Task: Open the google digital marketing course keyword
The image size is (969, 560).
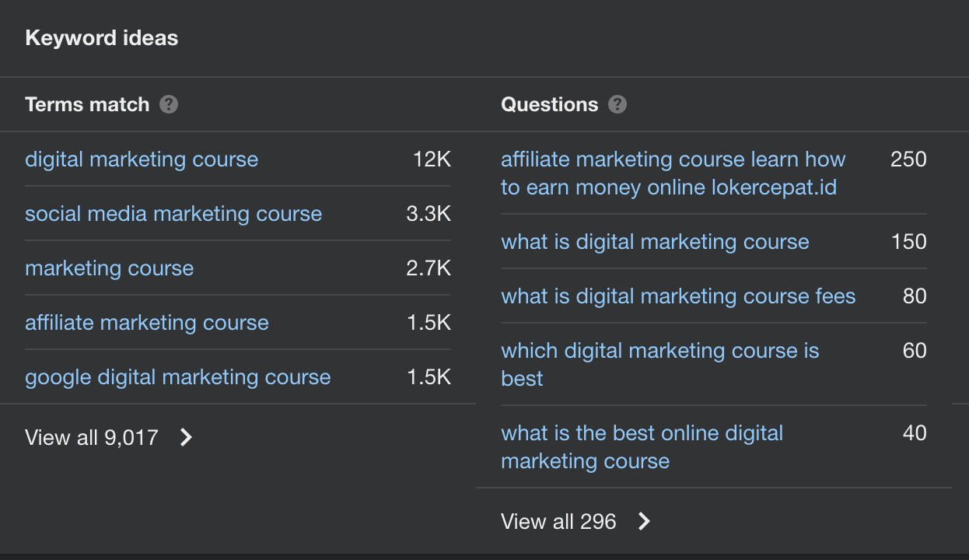Action: (x=176, y=377)
